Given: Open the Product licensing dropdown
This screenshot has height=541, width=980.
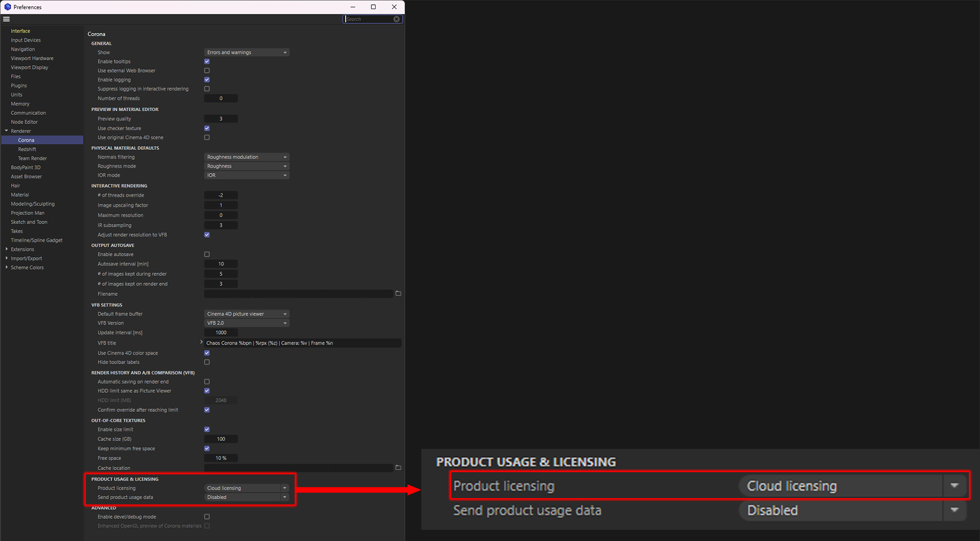Looking at the screenshot, I should (x=247, y=488).
